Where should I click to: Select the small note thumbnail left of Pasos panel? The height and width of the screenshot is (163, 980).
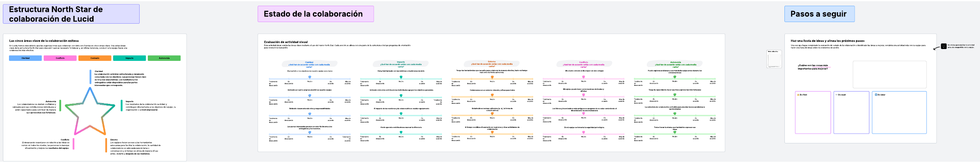[x=774, y=59]
